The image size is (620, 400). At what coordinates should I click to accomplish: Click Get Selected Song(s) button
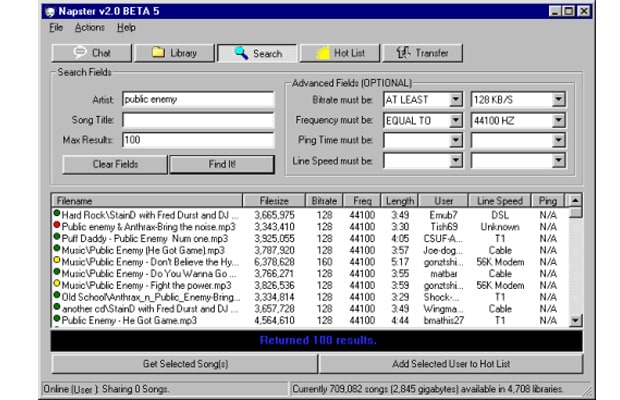185,364
